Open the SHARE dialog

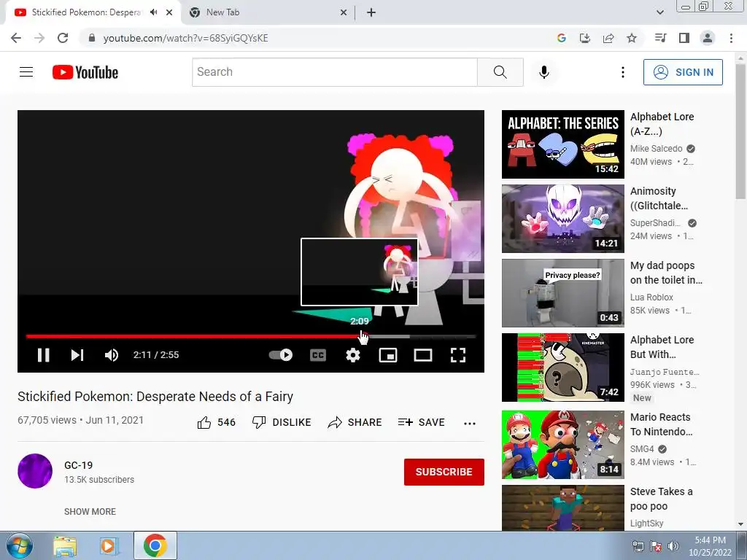(x=355, y=422)
